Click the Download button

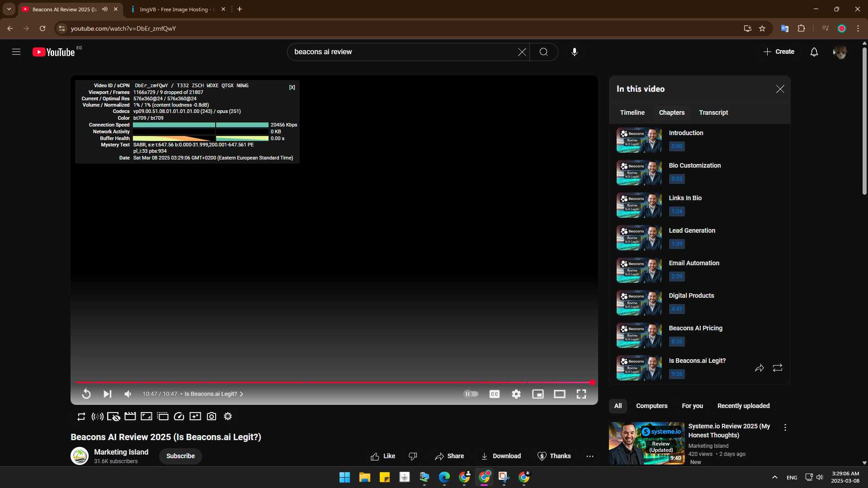tap(501, 456)
